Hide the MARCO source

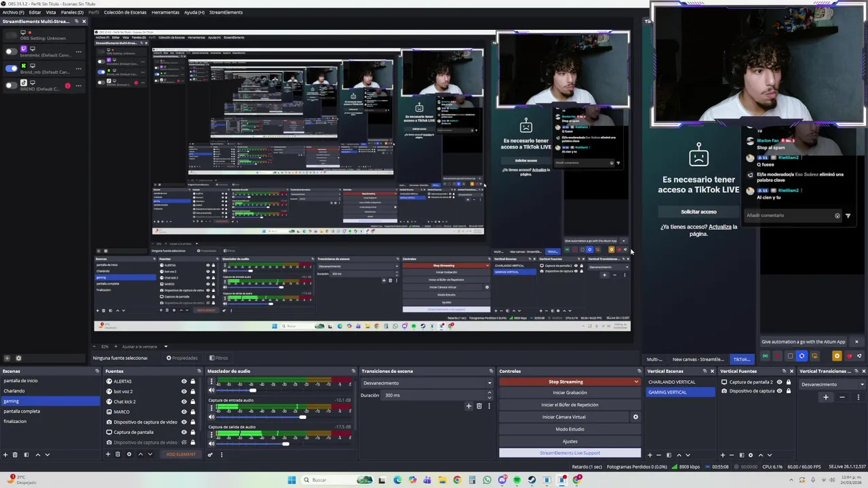tap(184, 412)
